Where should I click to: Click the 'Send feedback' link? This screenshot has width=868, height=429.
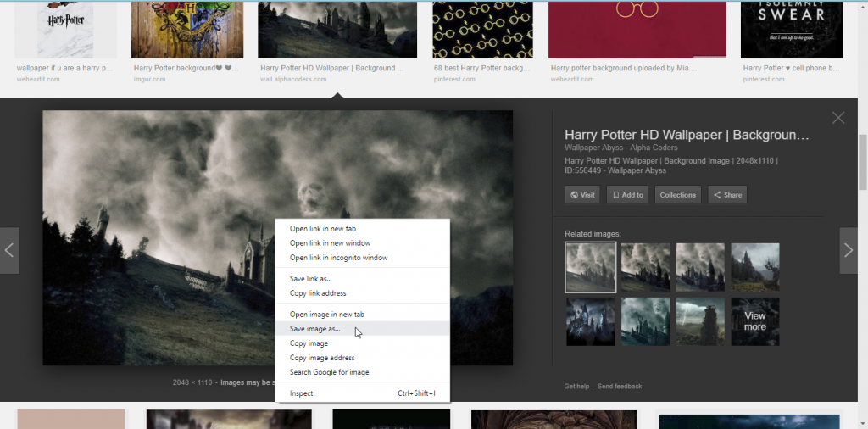pos(620,387)
